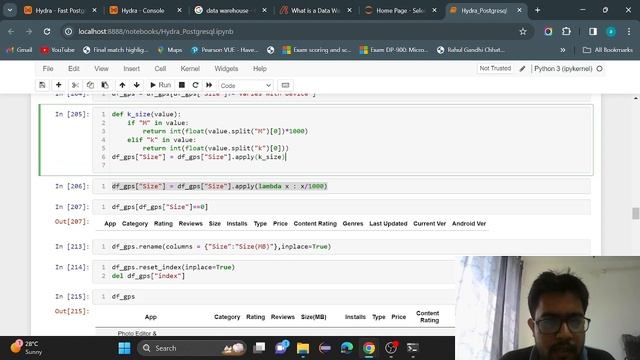Run the selected cell
The width and height of the screenshot is (640, 360).
click(x=160, y=85)
